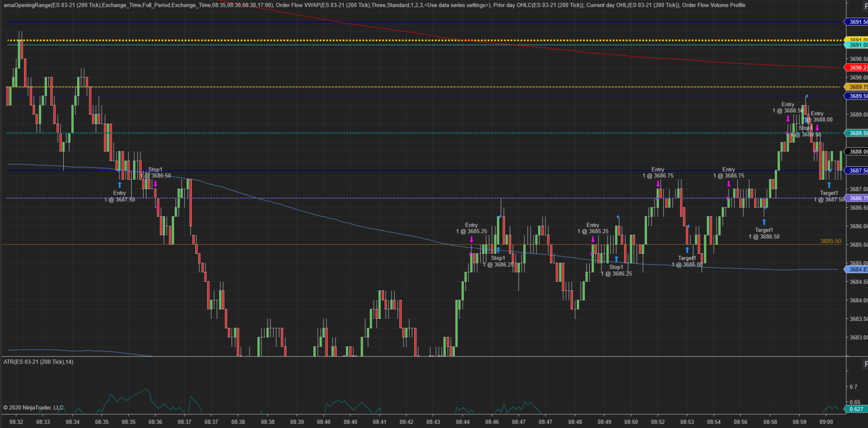Click the blue arrow above Target1 3686.50

pos(764,222)
